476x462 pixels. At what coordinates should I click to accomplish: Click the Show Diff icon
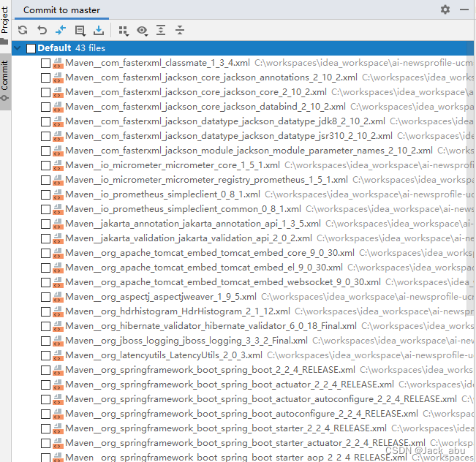tap(61, 30)
